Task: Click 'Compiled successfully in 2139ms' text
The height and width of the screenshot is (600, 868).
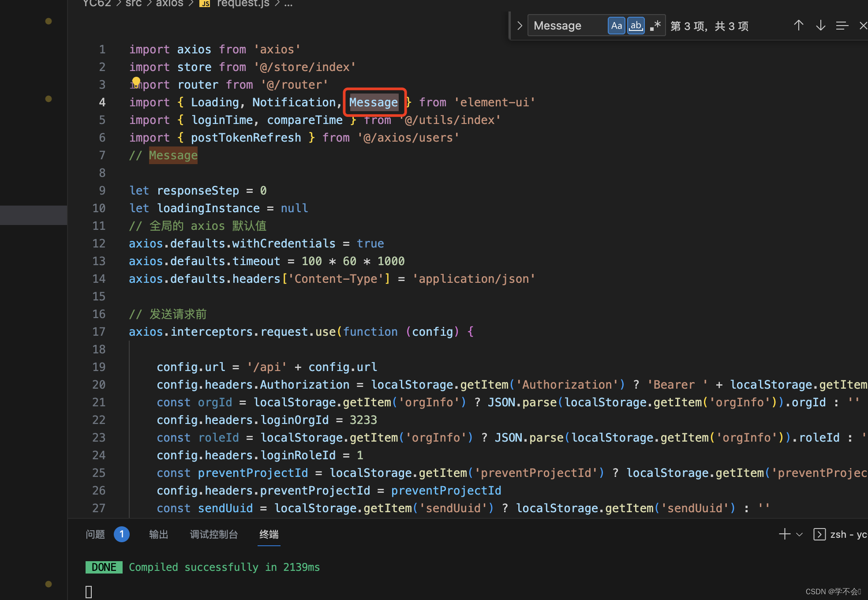Action: click(224, 567)
